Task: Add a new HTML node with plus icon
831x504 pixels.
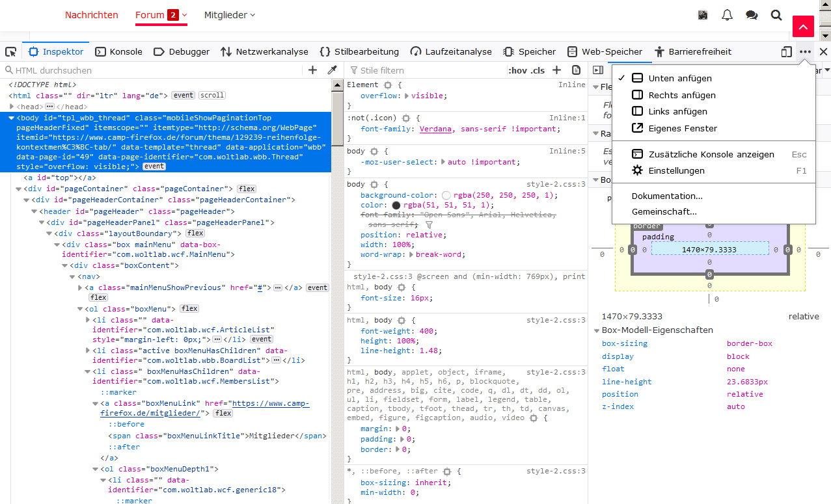Action: point(312,70)
